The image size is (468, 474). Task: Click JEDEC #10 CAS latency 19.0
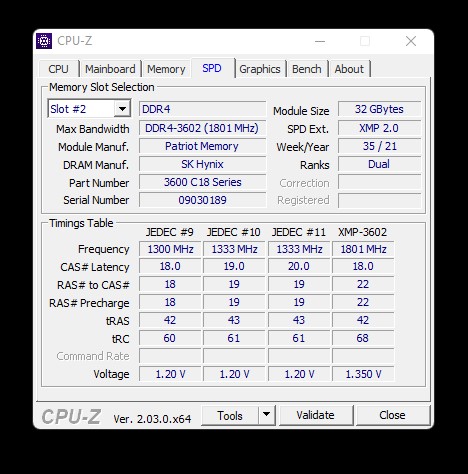click(x=234, y=266)
